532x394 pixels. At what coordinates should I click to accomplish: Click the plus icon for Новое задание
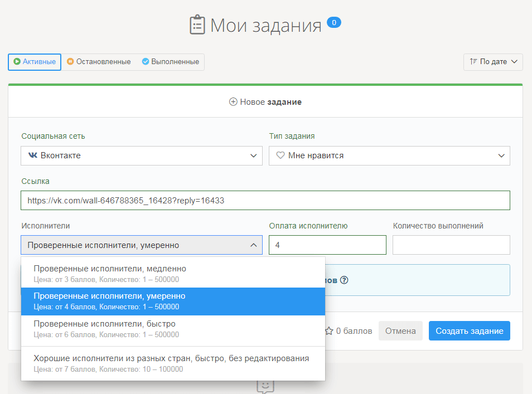pos(233,102)
